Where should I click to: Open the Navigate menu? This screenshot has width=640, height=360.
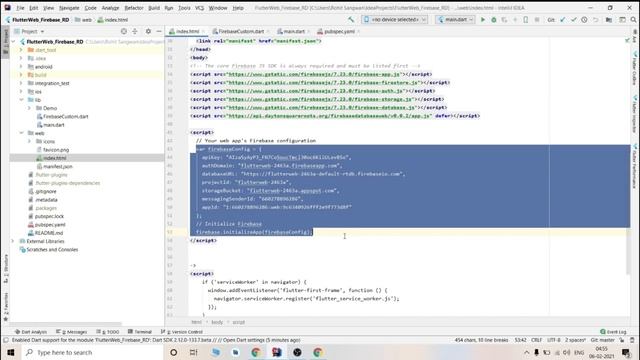pos(69,8)
